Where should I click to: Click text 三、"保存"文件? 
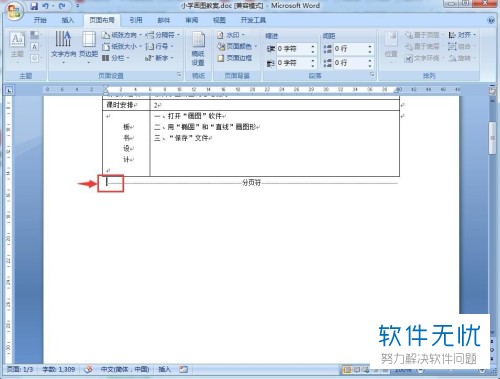[x=182, y=138]
